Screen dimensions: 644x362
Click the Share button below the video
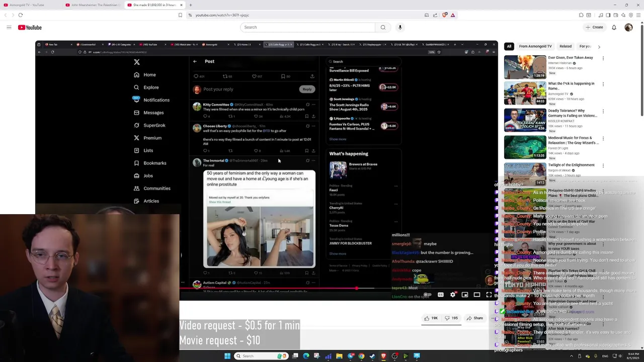(x=474, y=318)
